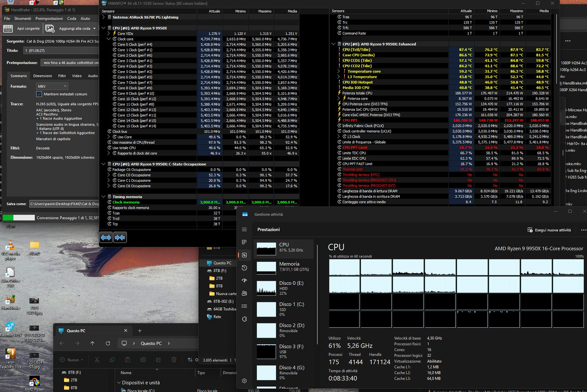This screenshot has height=392, width=587.
Task: Click the Salva come path field
Action: (x=64, y=204)
